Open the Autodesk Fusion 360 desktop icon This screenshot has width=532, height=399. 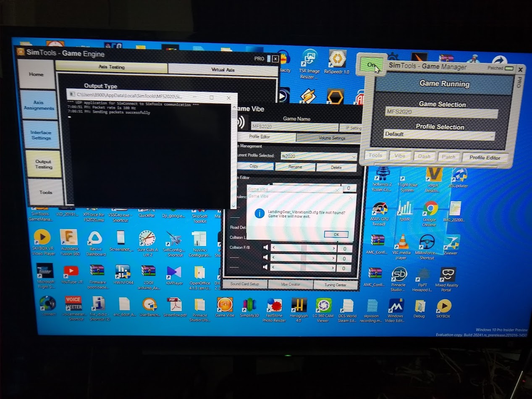click(x=70, y=242)
